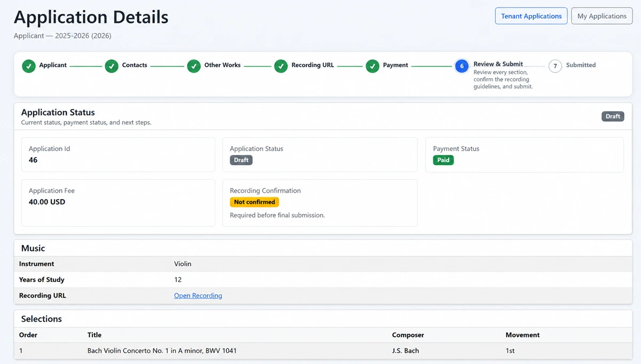The height and width of the screenshot is (364, 641).
Task: Select the Submitted step label
Action: coord(581,65)
